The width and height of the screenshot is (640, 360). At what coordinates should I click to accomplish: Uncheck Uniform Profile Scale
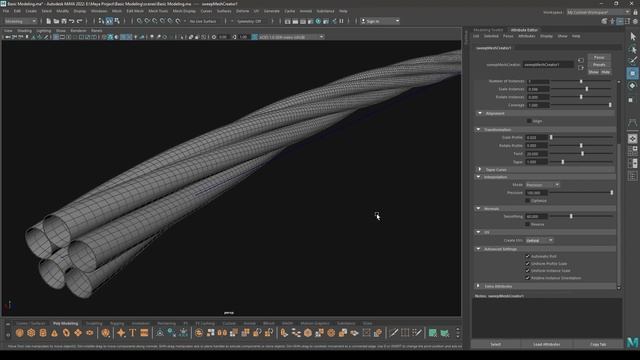[528, 264]
